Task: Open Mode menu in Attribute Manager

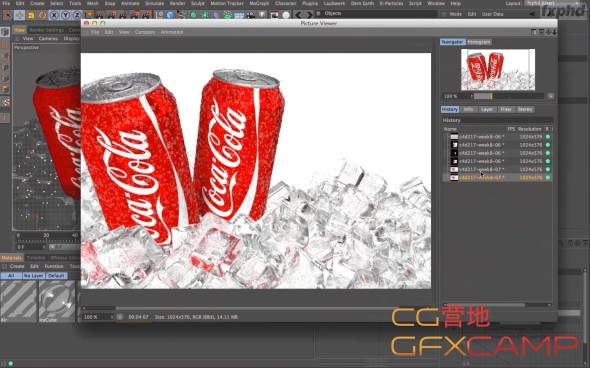Action: [455, 14]
